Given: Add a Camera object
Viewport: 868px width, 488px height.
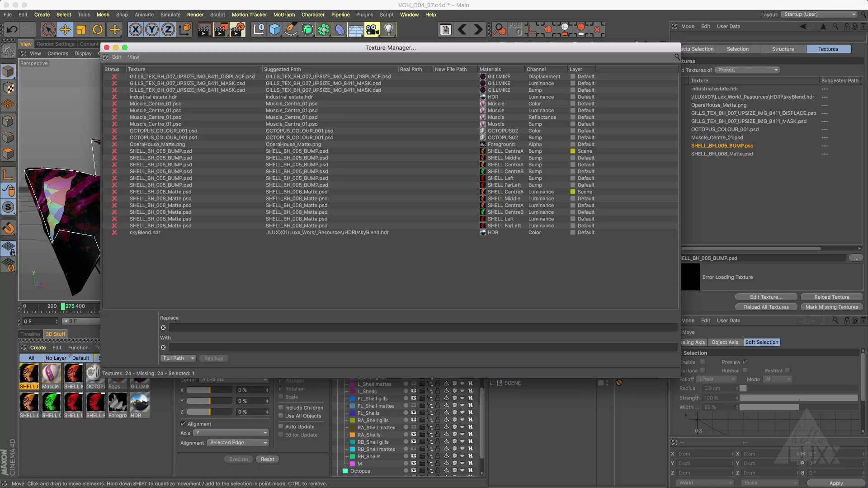Looking at the screenshot, I should pyautogui.click(x=372, y=30).
